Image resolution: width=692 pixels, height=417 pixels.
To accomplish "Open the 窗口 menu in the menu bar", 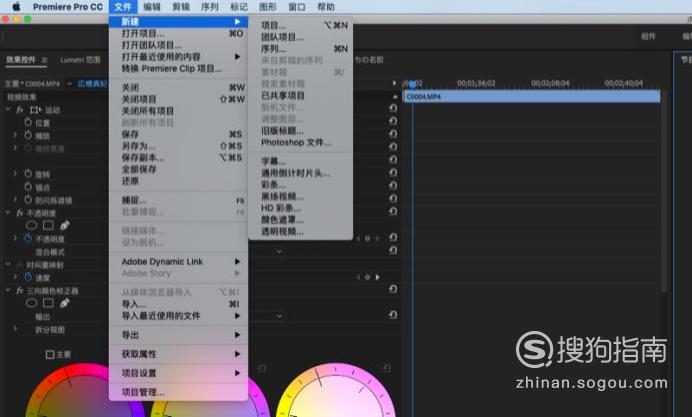I will pos(297,7).
